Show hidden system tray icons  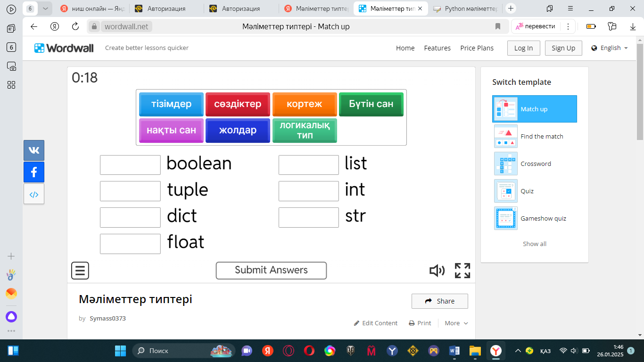click(518, 351)
